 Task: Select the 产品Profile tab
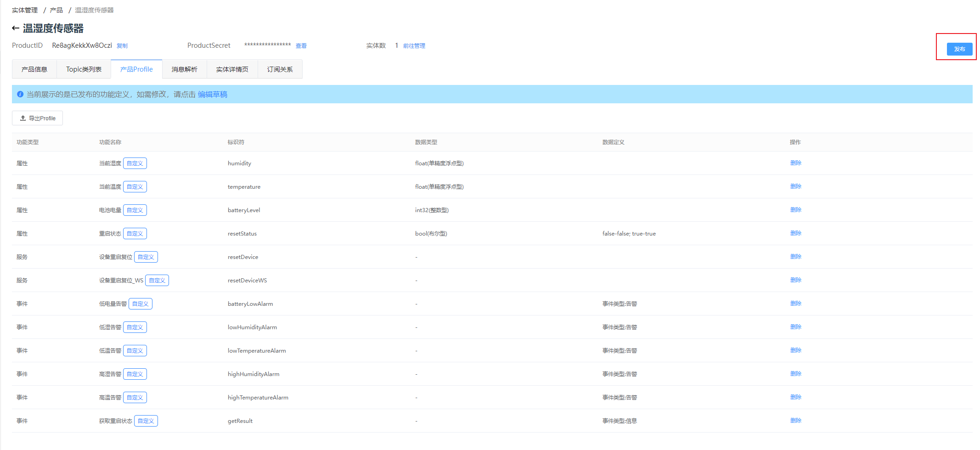tap(136, 69)
